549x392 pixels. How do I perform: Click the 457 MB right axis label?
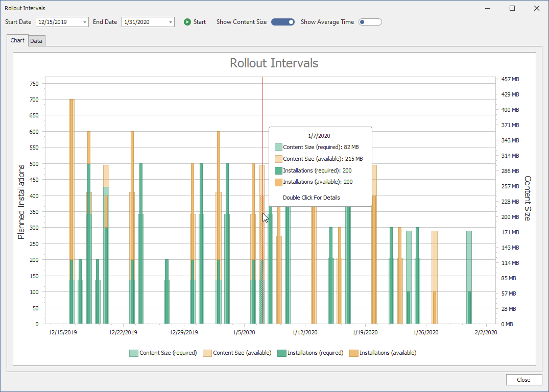[x=510, y=79]
